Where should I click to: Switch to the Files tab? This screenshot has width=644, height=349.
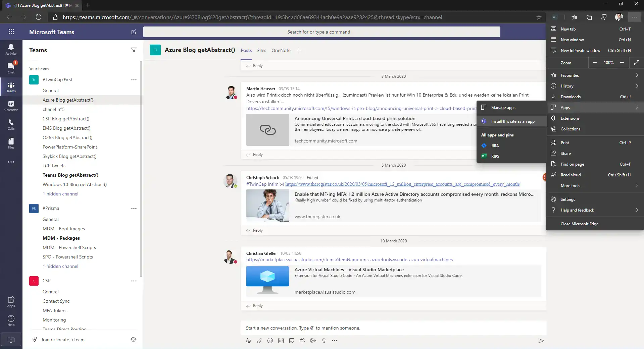point(261,50)
